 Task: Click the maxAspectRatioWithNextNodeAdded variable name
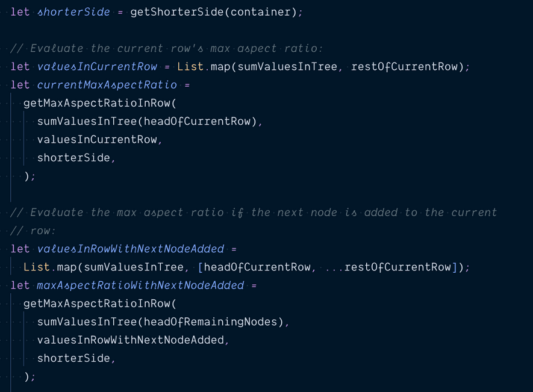point(140,285)
